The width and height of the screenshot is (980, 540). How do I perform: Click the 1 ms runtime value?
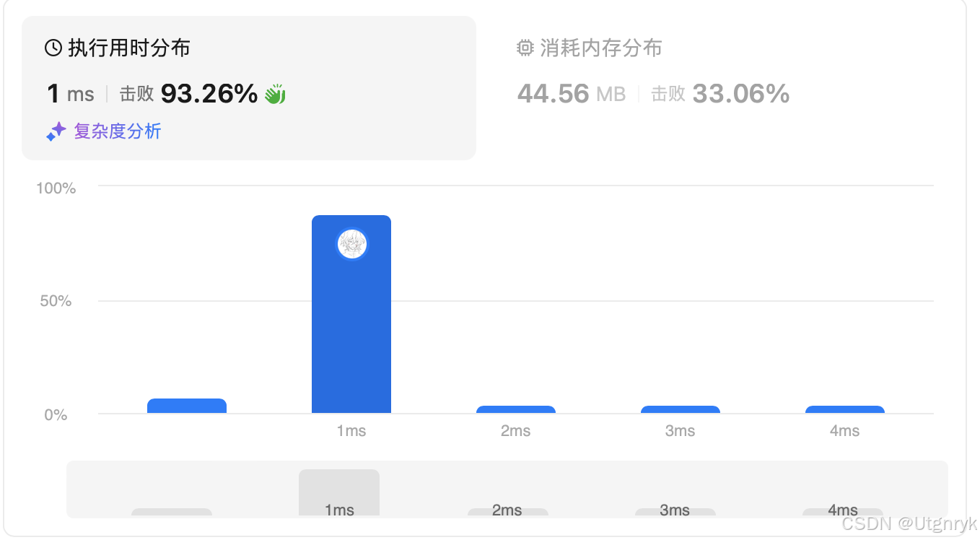[71, 94]
